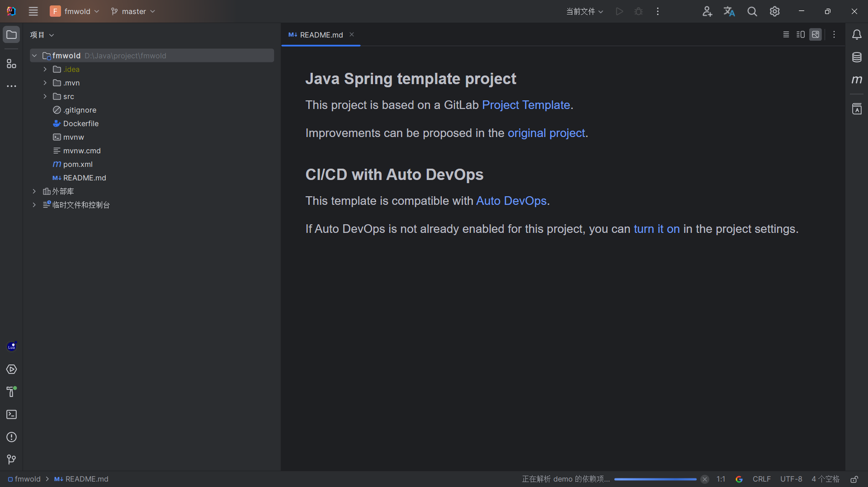Open the master branch dropdown
Viewport: 868px width, 487px height.
point(133,11)
